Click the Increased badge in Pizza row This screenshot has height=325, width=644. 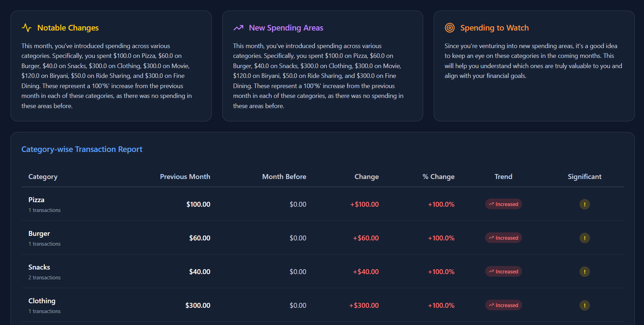pyautogui.click(x=503, y=204)
